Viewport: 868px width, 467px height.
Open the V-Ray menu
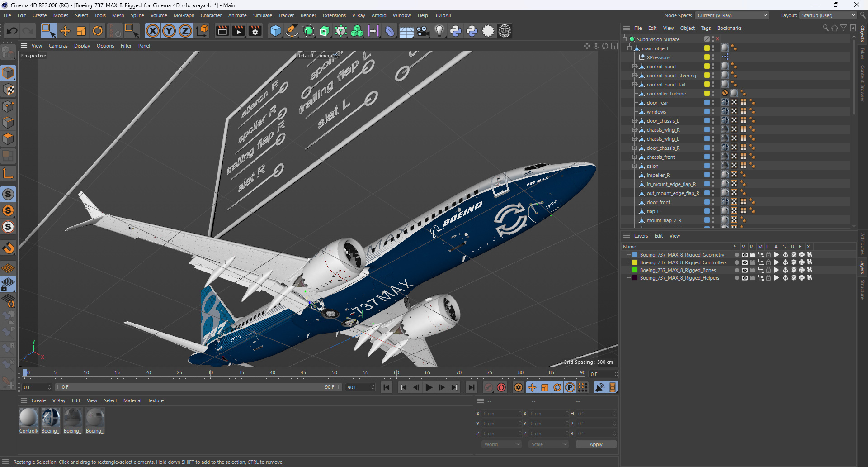tap(359, 15)
